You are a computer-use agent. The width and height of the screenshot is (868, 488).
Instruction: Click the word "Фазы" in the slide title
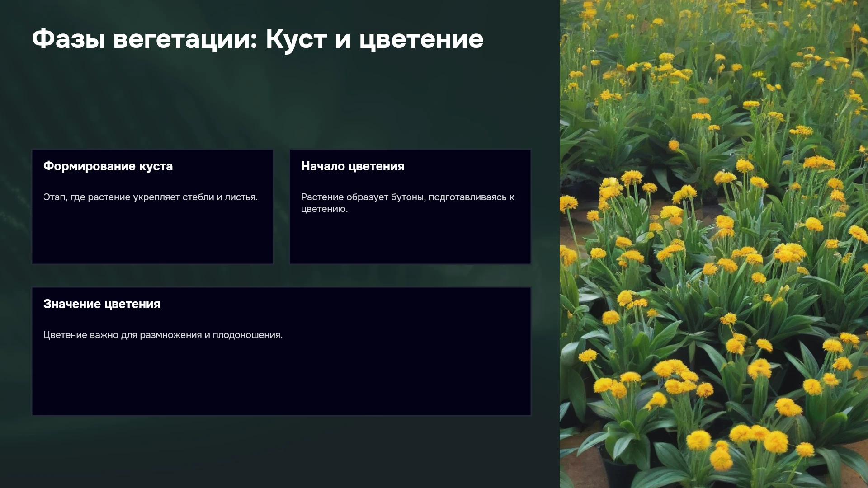68,39
